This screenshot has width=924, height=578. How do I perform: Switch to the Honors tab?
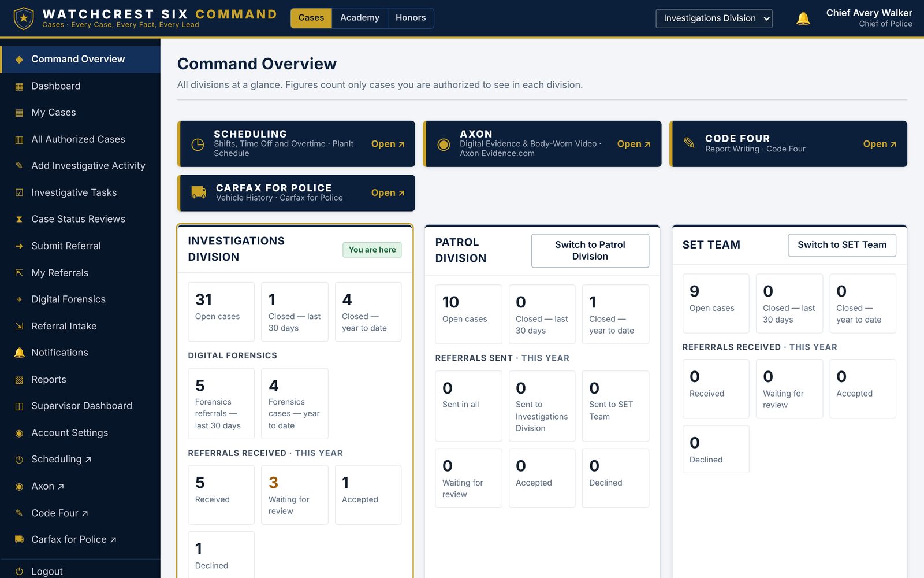[x=411, y=18]
